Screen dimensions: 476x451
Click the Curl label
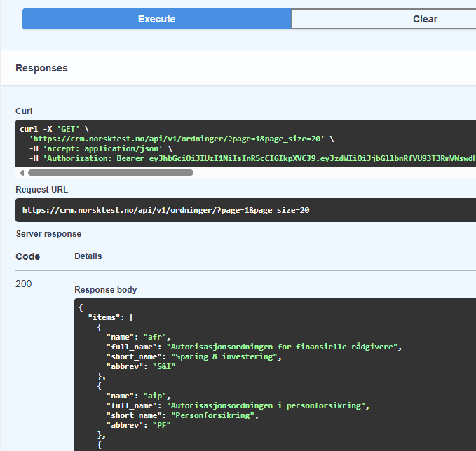24,111
